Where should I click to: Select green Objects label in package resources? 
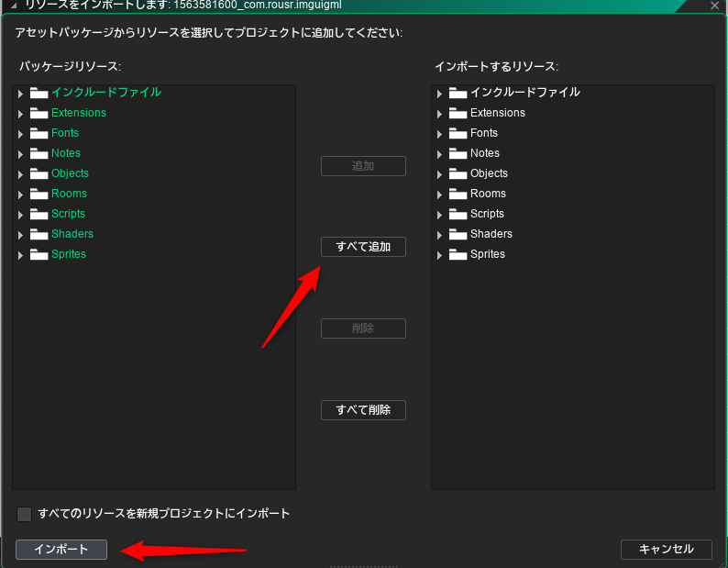70,173
